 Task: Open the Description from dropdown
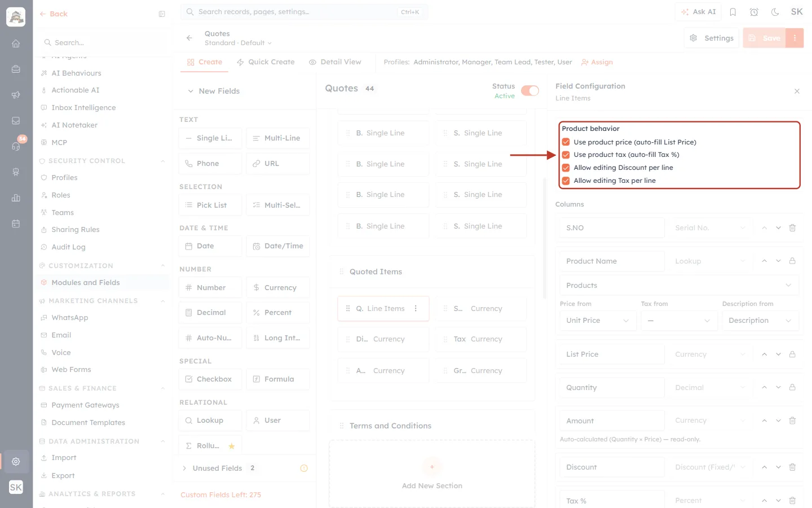pyautogui.click(x=760, y=321)
